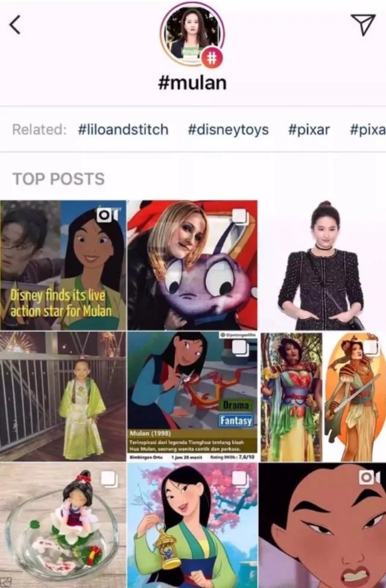Tap video camera icon on live action star post
The height and width of the screenshot is (588, 386).
[107, 215]
